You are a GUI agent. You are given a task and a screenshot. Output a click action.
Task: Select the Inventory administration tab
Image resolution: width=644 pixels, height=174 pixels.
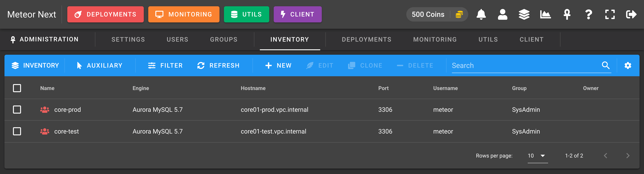tap(290, 39)
